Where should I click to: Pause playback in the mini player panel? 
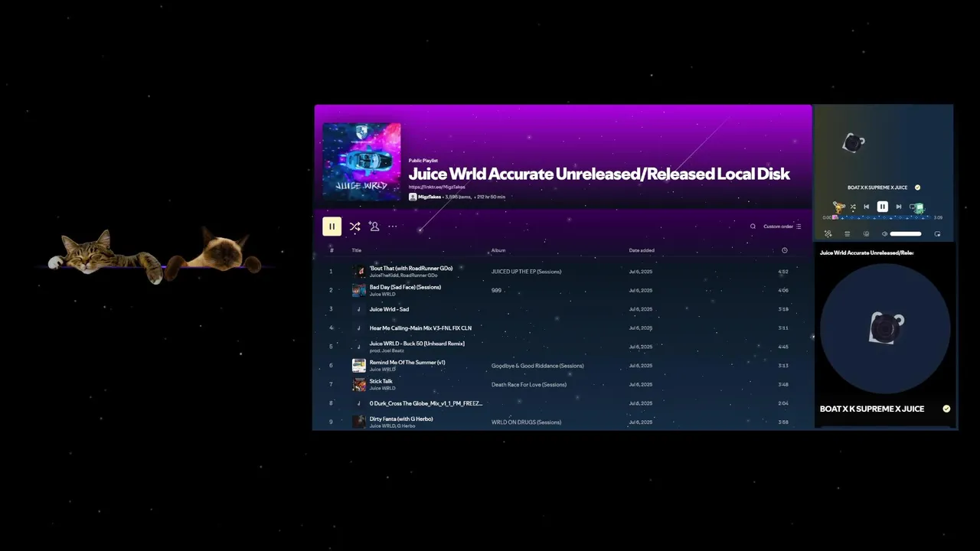click(882, 207)
